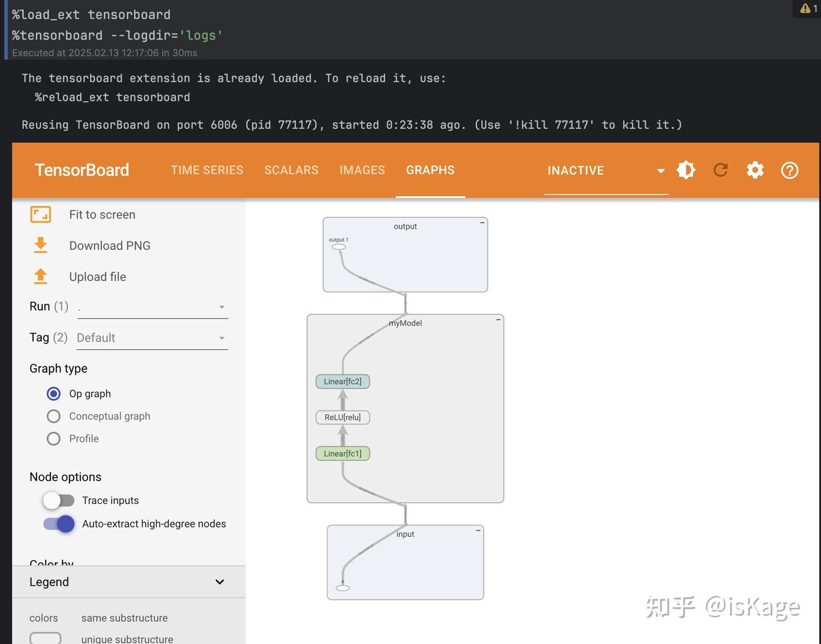Open TensorBoard settings via the gear icon
The image size is (821, 644).
755,170
